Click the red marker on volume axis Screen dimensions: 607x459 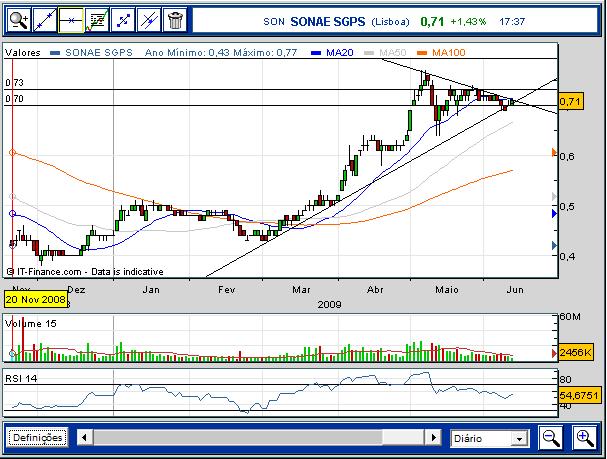[x=554, y=353]
